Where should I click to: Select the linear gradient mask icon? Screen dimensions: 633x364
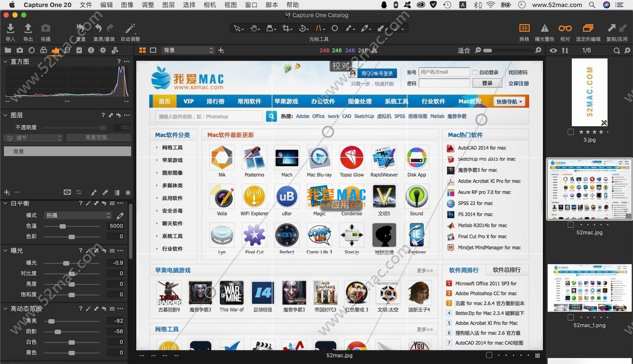tap(117, 192)
